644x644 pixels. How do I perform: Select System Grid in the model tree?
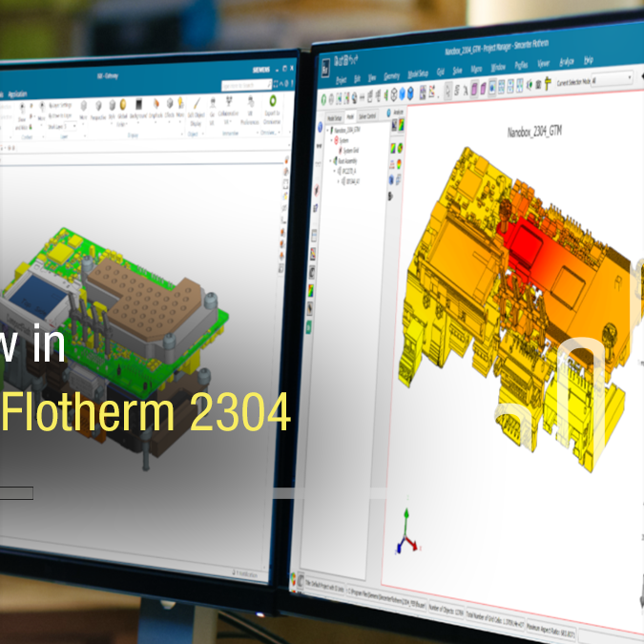350,151
